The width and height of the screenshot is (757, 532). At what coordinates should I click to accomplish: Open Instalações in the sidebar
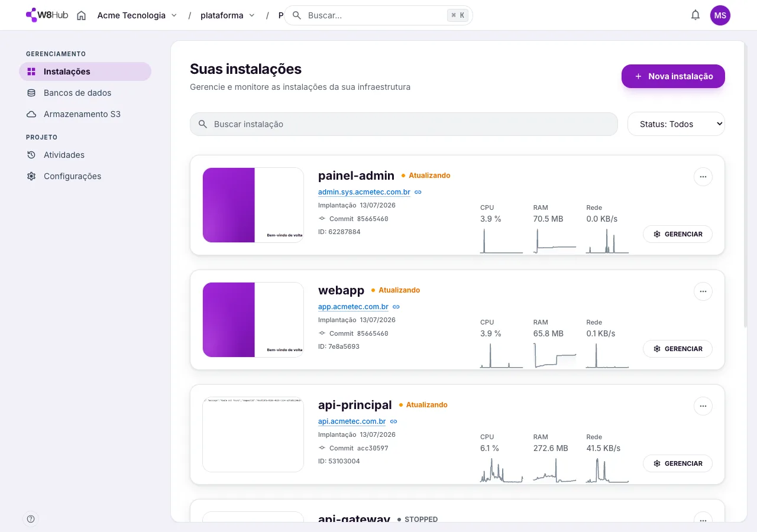point(85,72)
